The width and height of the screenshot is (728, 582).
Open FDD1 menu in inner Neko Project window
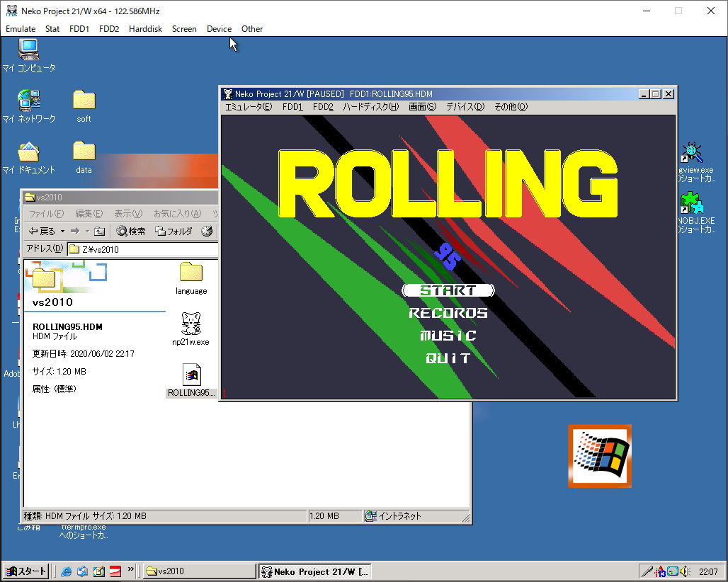click(292, 107)
